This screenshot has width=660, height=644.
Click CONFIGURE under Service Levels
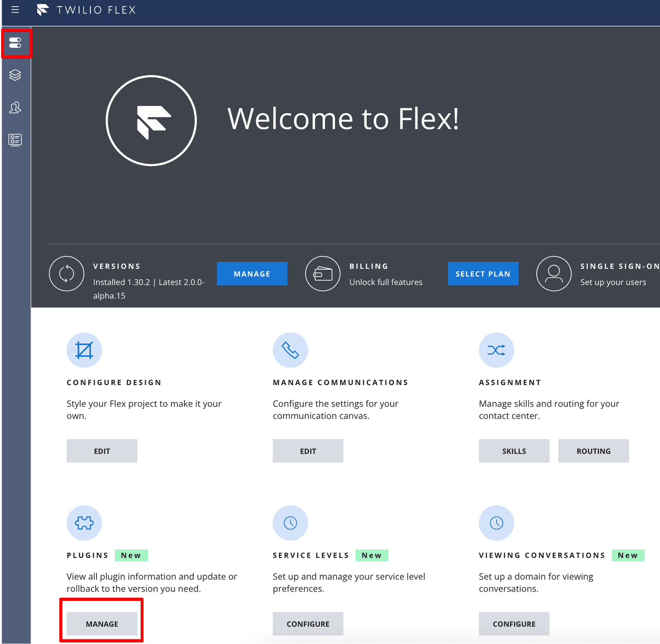point(308,623)
